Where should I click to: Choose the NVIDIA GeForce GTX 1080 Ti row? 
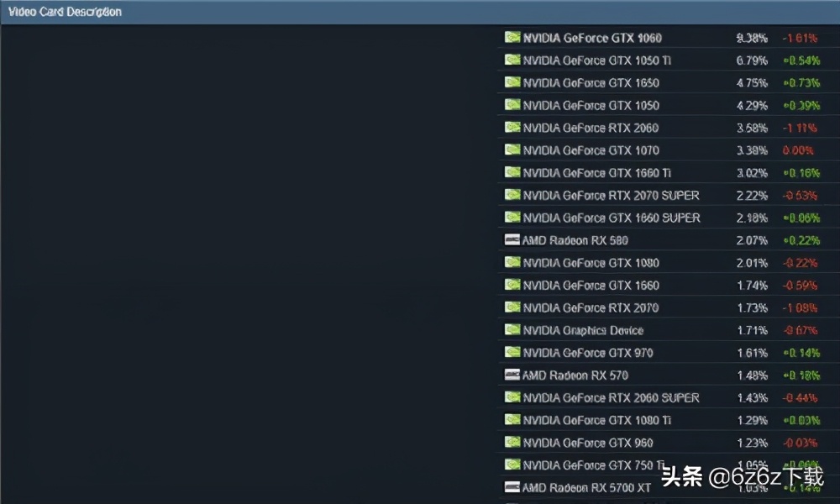[596, 420]
